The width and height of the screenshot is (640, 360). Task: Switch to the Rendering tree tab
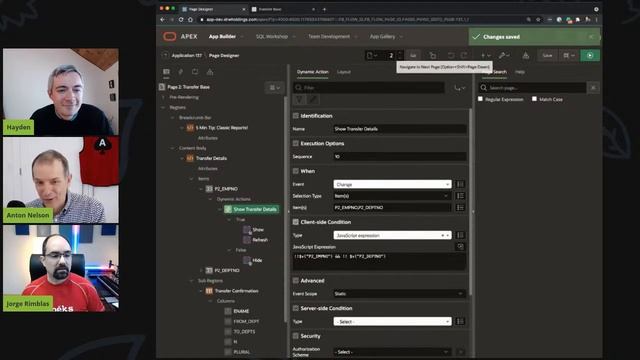tap(166, 72)
